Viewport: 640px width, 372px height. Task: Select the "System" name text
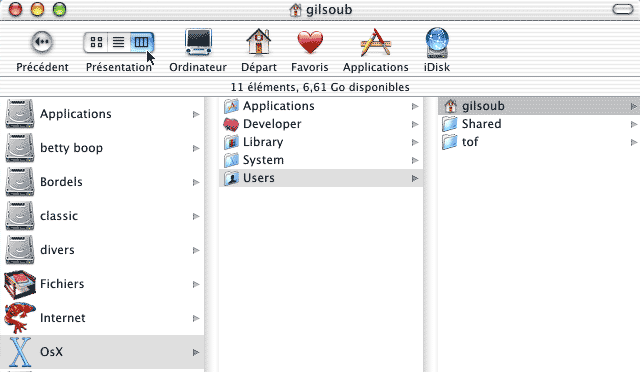click(x=263, y=160)
